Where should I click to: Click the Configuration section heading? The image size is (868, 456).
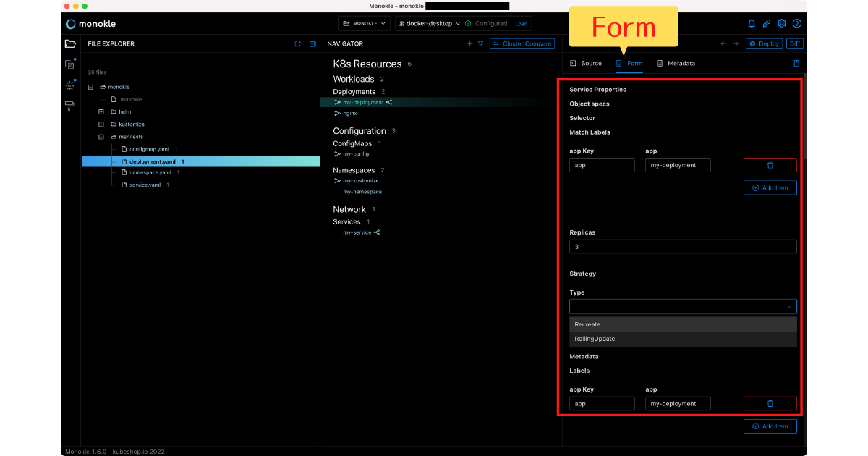[359, 131]
